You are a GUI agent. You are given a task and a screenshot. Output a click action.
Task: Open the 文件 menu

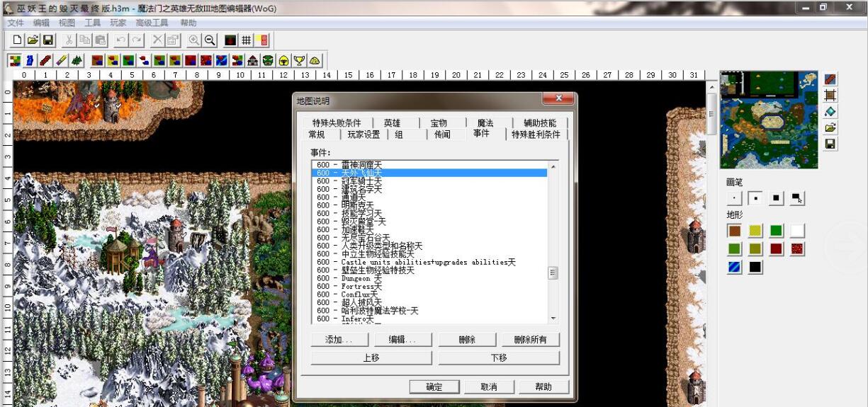[16, 23]
